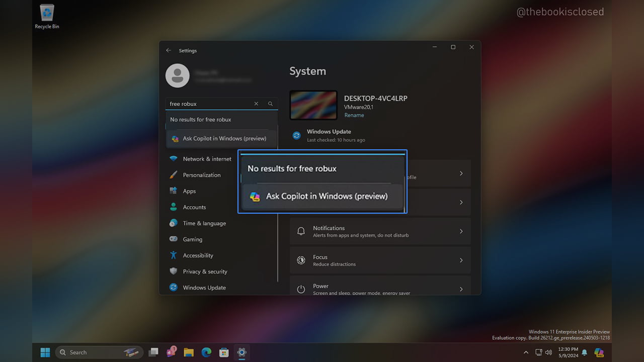644x362 pixels.
Task: Launch File Explorer from taskbar
Action: coord(189,352)
